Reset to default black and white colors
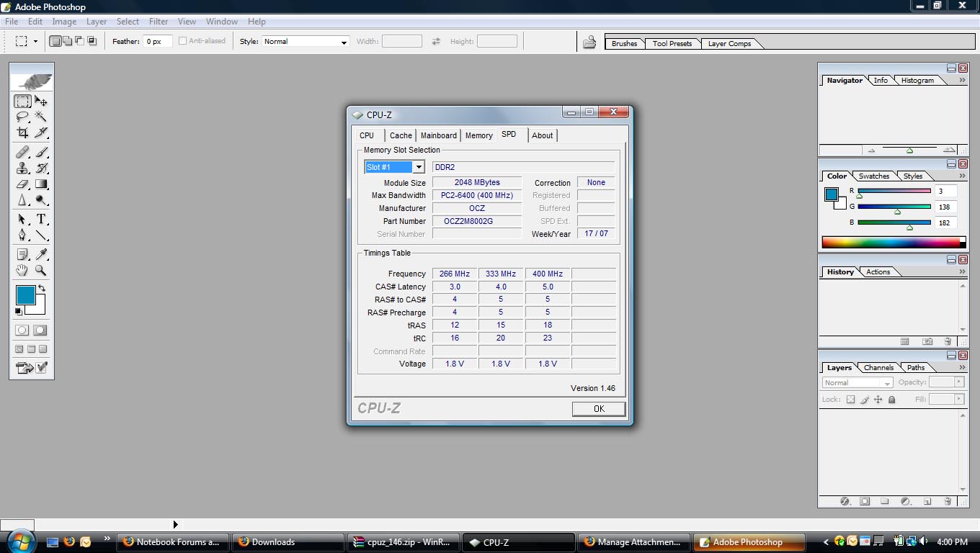Viewport: 980px width, 553px height. pyautogui.click(x=19, y=311)
